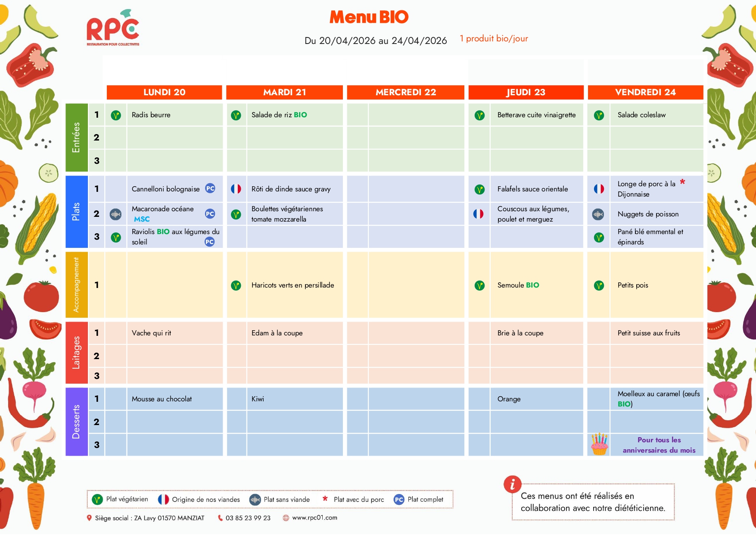Select the MERCREDI 22 column header

click(405, 92)
